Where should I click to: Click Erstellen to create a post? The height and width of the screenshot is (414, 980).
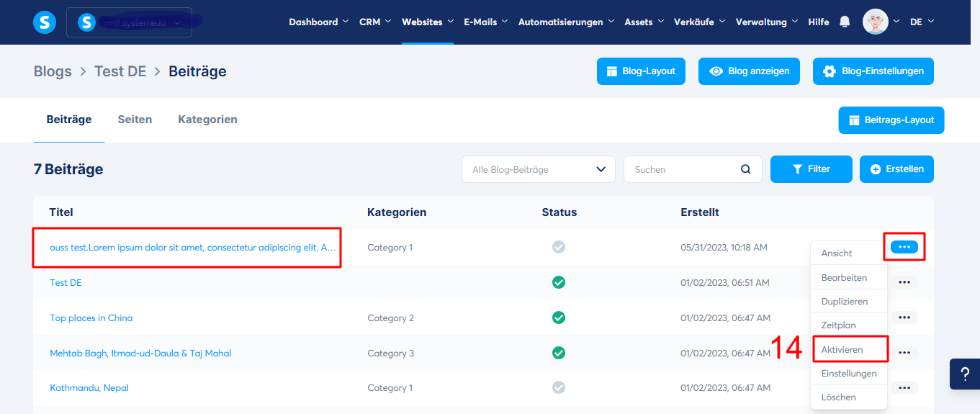click(896, 169)
